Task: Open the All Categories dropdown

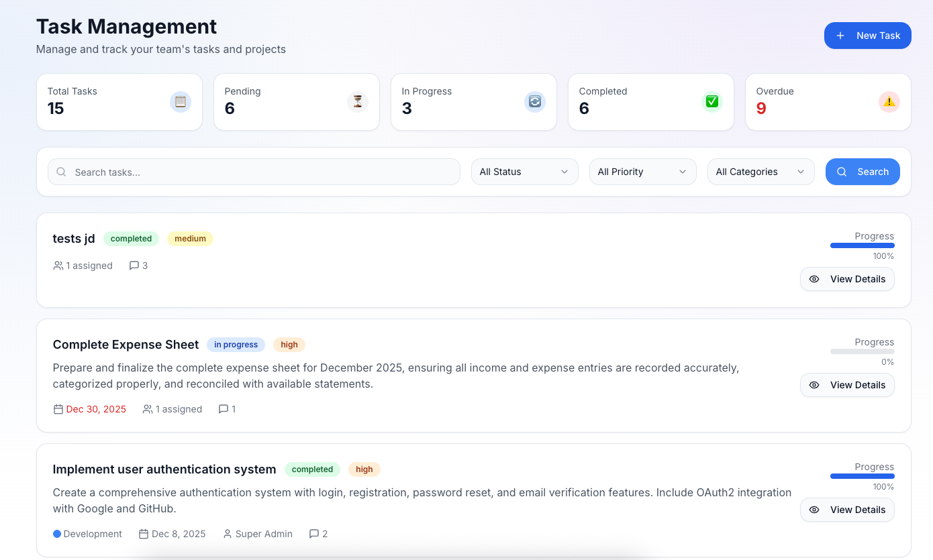Action: tap(760, 172)
